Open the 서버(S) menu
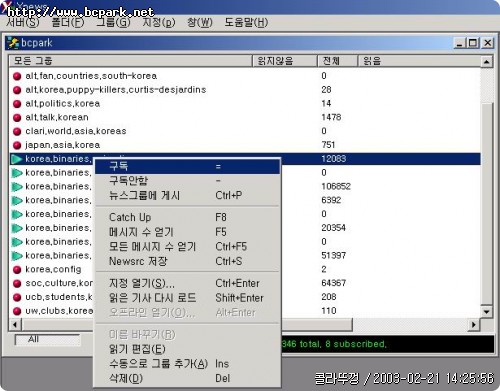The width and height of the screenshot is (500, 391). click(23, 23)
